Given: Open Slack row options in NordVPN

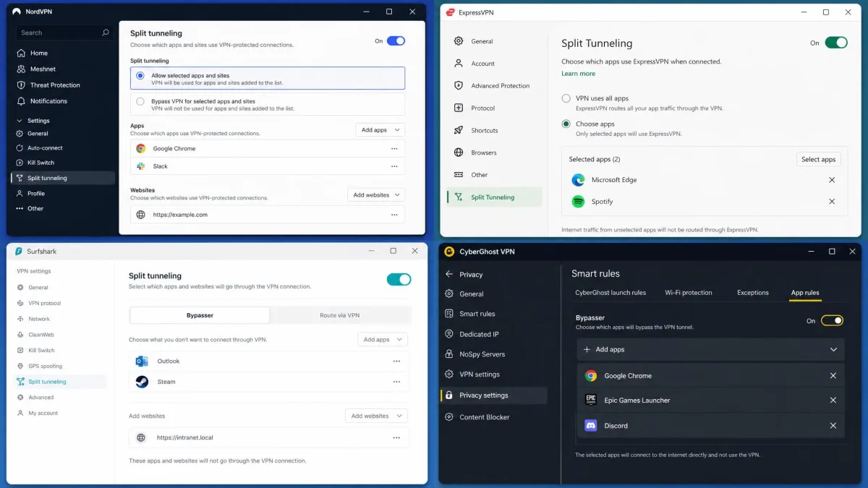Looking at the screenshot, I should coord(394,166).
